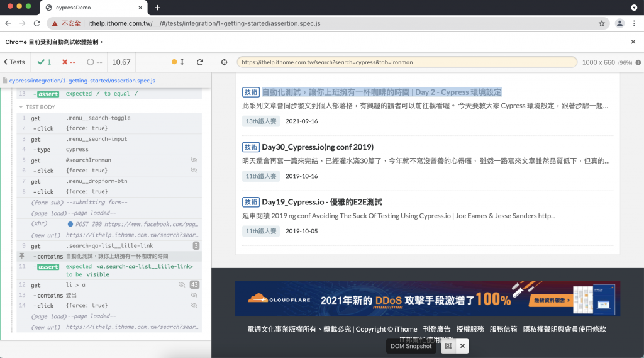Select the cypressDemo browser tab

coord(93,8)
